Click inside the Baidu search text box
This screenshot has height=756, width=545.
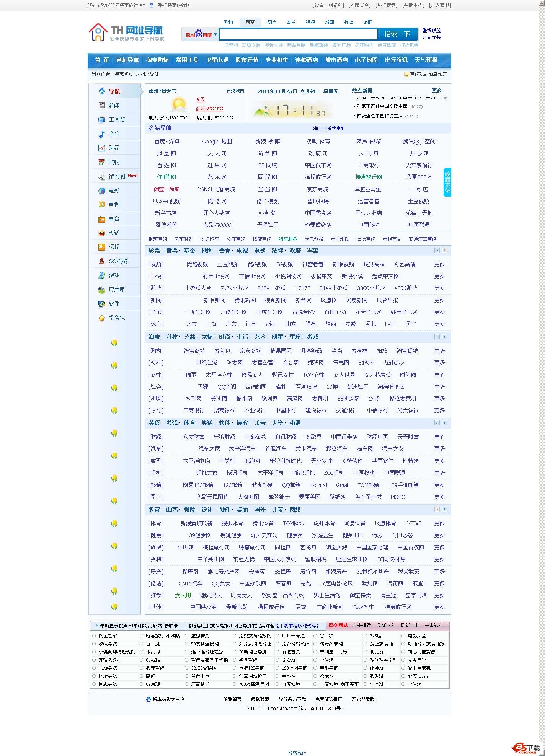(x=298, y=34)
